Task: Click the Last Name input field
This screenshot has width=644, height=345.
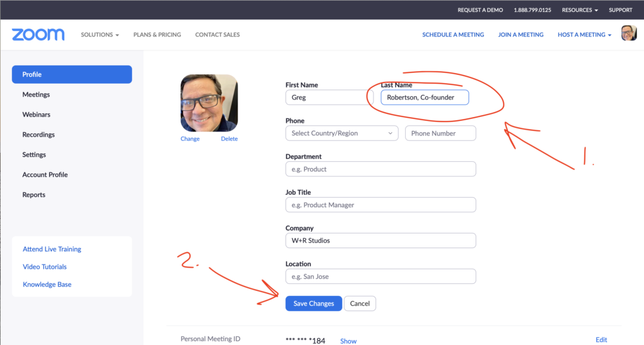Action: [x=425, y=98]
